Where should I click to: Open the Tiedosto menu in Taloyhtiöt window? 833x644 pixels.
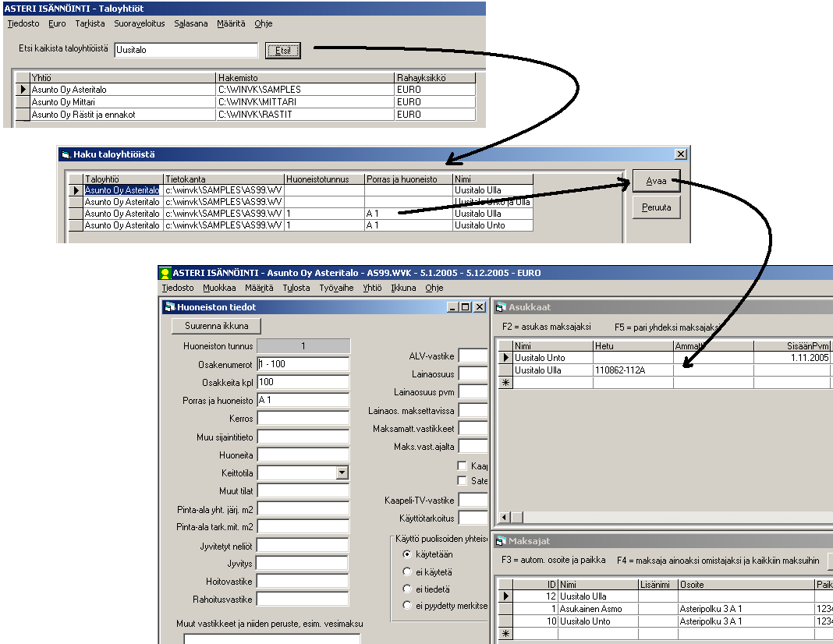tap(23, 23)
